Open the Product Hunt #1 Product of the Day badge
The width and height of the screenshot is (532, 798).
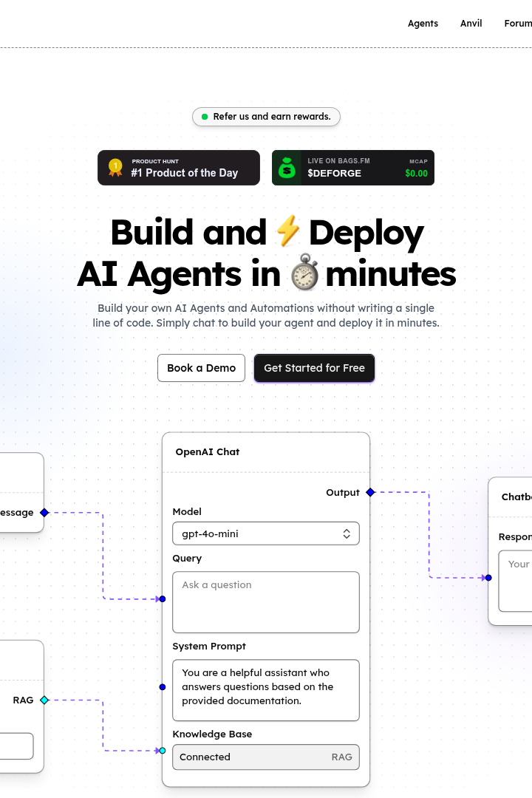(179, 168)
